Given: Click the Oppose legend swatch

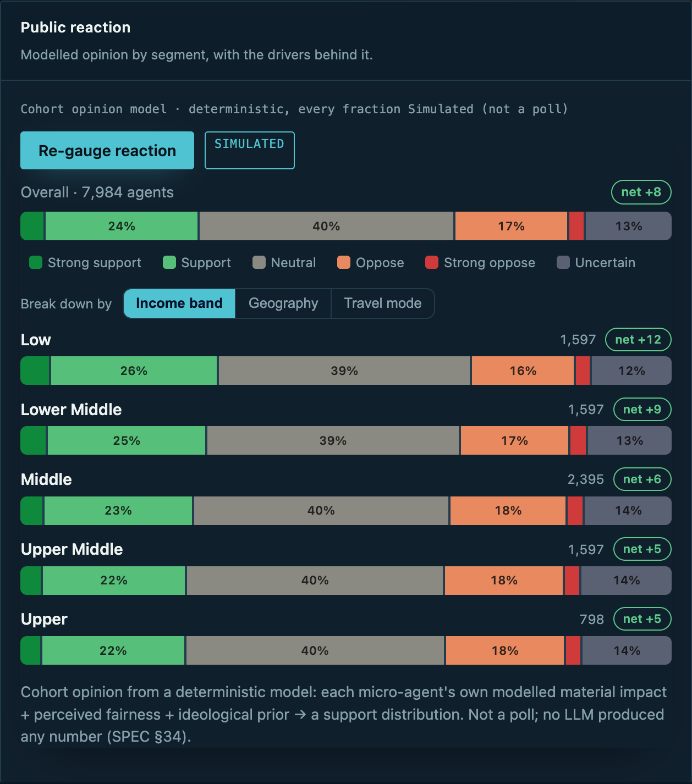Looking at the screenshot, I should coord(344,262).
